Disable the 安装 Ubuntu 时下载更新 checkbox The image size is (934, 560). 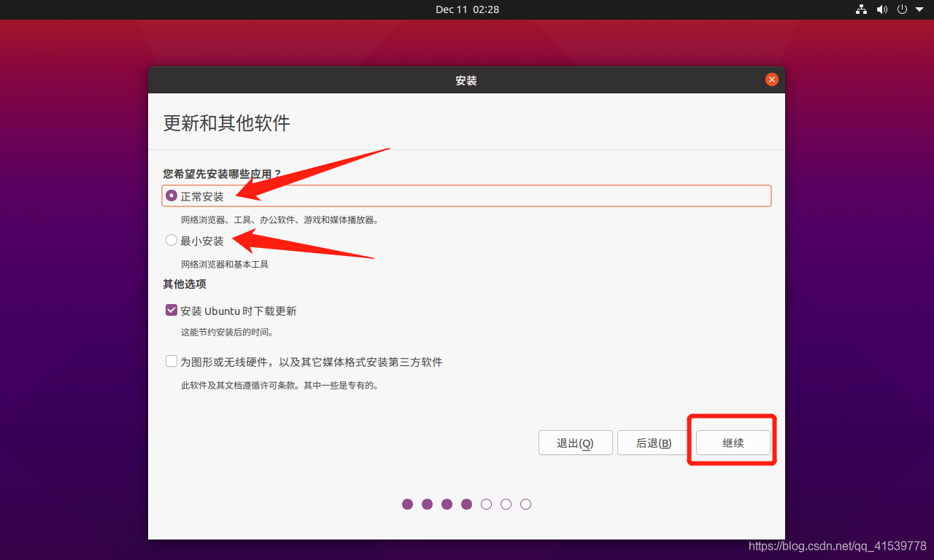coord(171,309)
